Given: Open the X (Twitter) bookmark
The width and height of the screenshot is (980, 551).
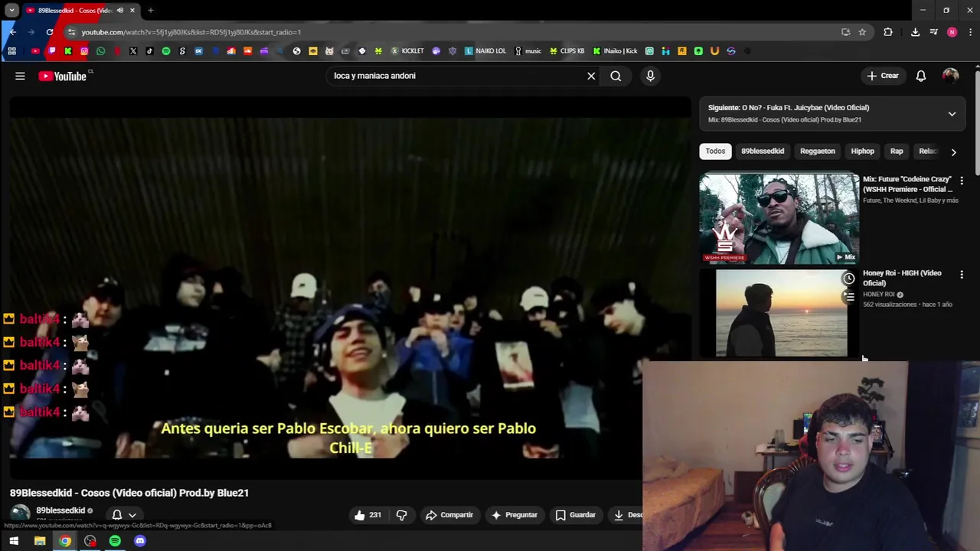Looking at the screenshot, I should (133, 51).
